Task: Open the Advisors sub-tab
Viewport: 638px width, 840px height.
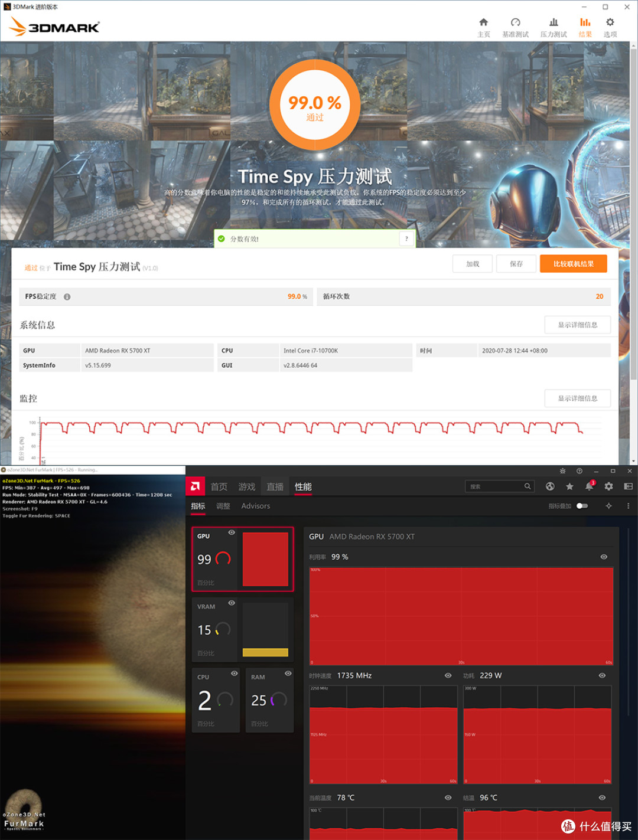Action: (x=256, y=506)
